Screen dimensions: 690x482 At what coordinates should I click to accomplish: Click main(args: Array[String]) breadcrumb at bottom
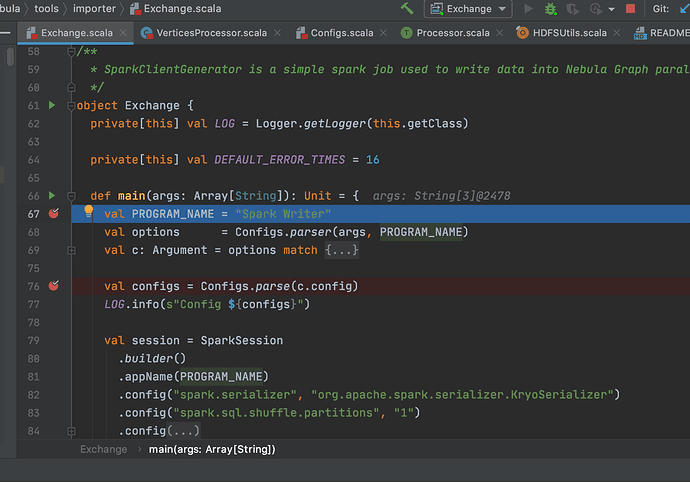coord(212,449)
